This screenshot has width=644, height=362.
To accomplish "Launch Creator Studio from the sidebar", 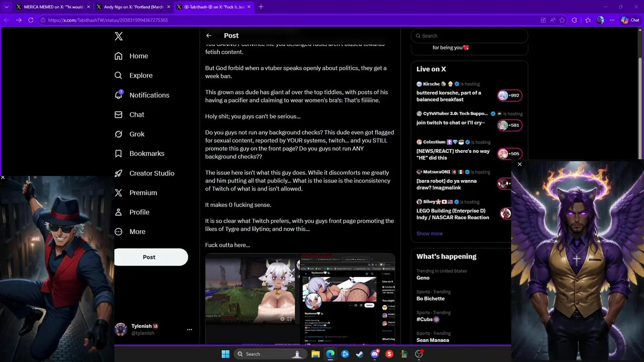I will [x=144, y=173].
